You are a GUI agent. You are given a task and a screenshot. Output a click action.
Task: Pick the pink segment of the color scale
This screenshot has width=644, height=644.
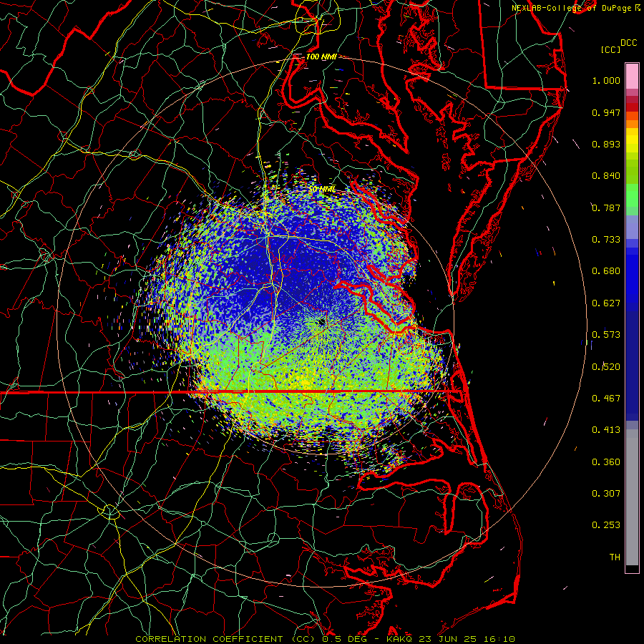632,76
